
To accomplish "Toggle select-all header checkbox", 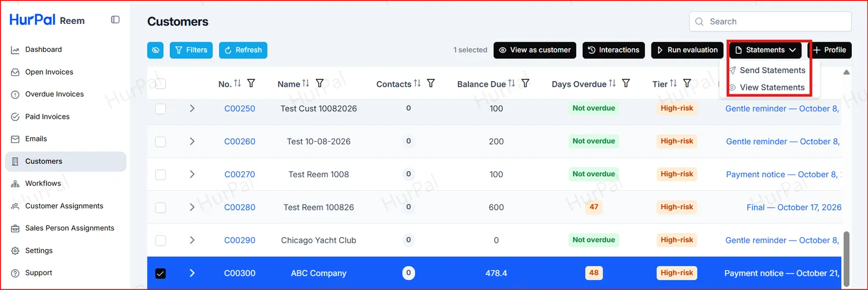I will 161,84.
